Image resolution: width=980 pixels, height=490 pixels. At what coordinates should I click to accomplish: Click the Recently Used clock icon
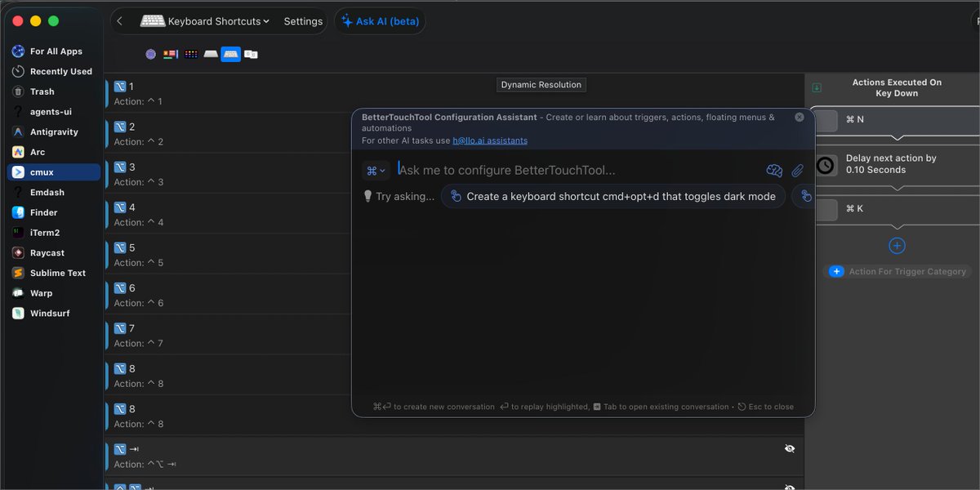point(18,72)
